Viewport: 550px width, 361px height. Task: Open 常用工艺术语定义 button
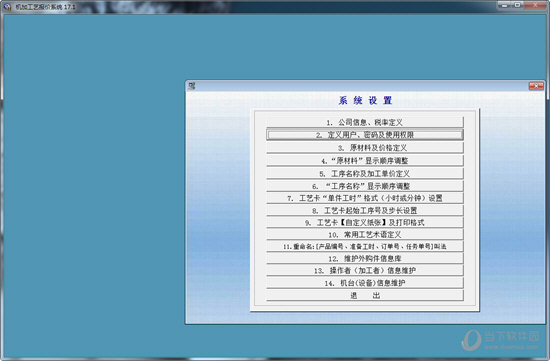(365, 234)
